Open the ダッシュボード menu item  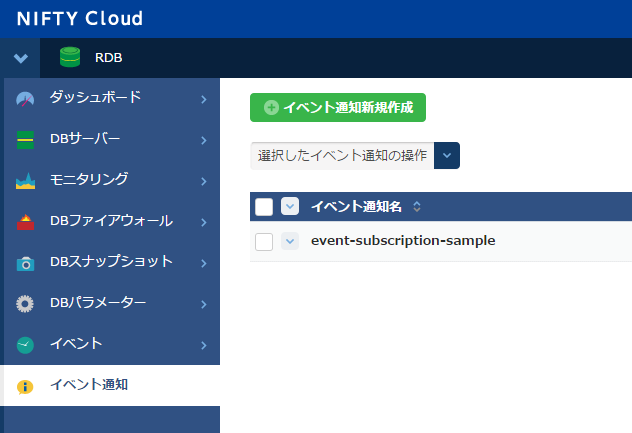112,99
